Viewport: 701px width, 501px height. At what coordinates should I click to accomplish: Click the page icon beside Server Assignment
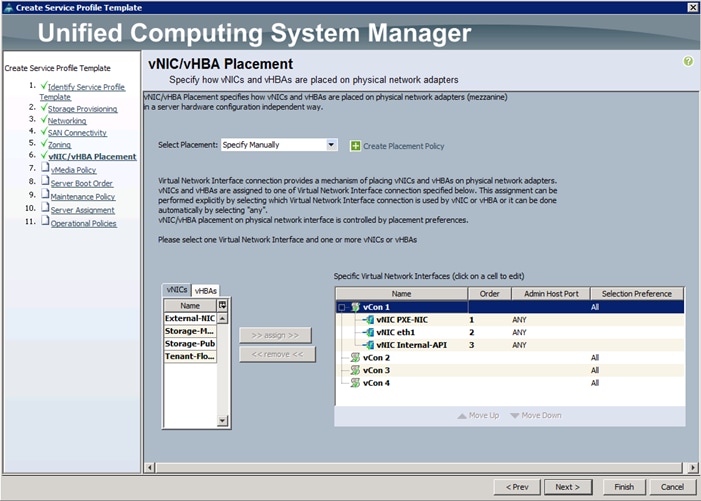click(x=45, y=207)
